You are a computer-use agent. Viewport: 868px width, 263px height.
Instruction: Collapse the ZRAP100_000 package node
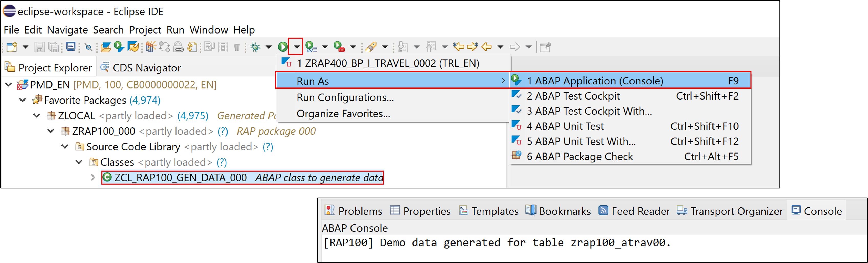[x=51, y=131]
